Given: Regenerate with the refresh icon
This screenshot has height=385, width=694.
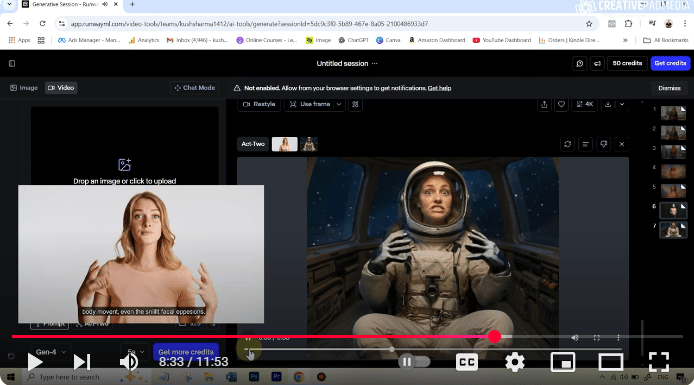Looking at the screenshot, I should point(567,144).
